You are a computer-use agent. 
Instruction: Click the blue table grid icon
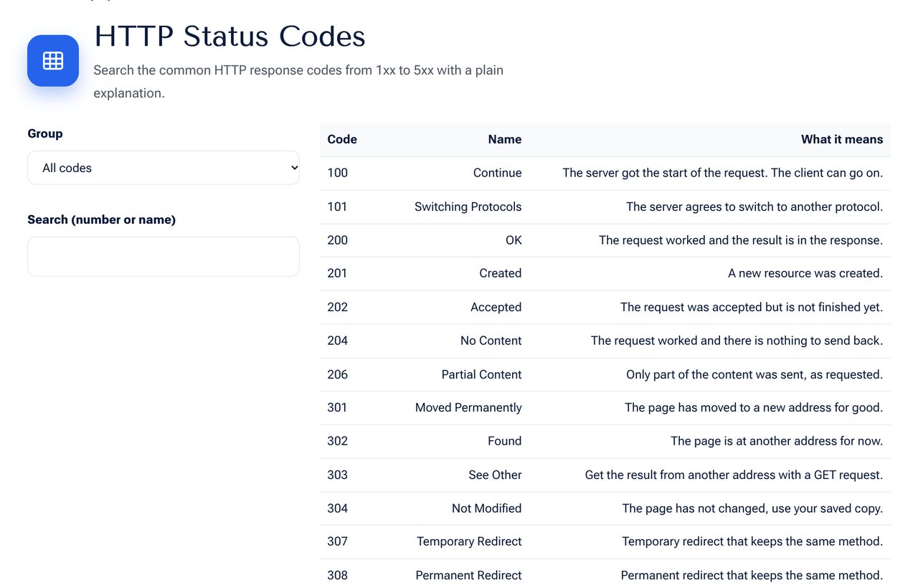(53, 61)
